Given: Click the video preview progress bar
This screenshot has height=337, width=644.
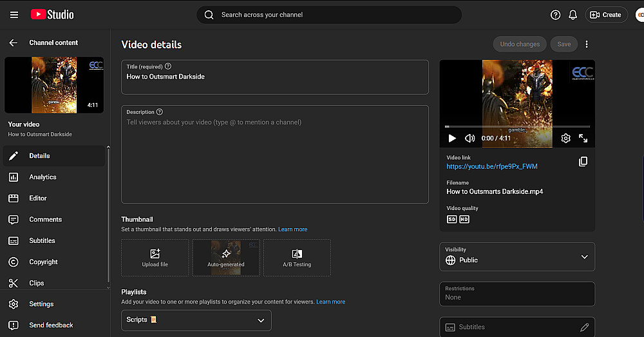Looking at the screenshot, I should click(517, 126).
